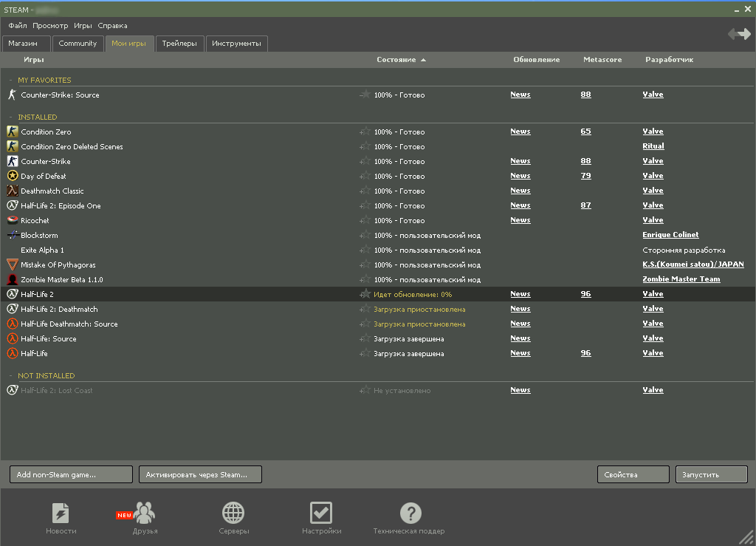
Task: Sort by the Игры column header
Action: (34, 60)
